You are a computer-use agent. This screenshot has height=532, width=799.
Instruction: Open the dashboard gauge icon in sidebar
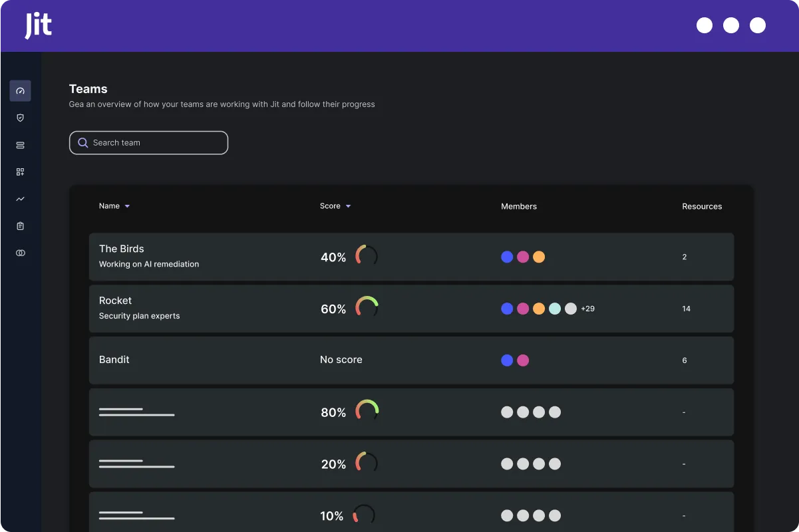tap(20, 90)
